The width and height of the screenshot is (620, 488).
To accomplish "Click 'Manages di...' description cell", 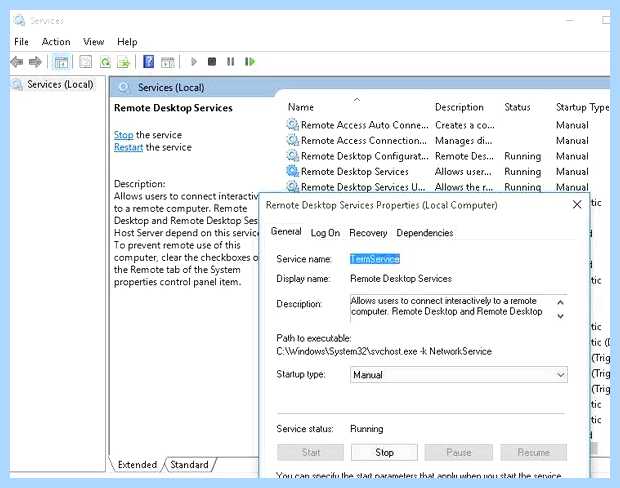I will [x=463, y=140].
